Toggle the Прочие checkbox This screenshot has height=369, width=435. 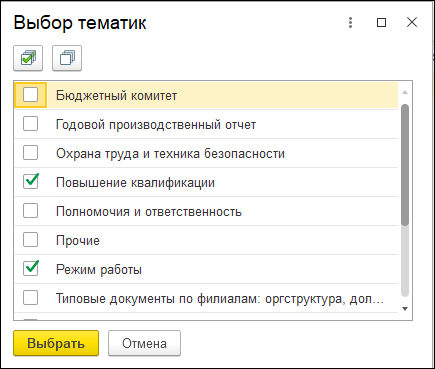coord(30,240)
